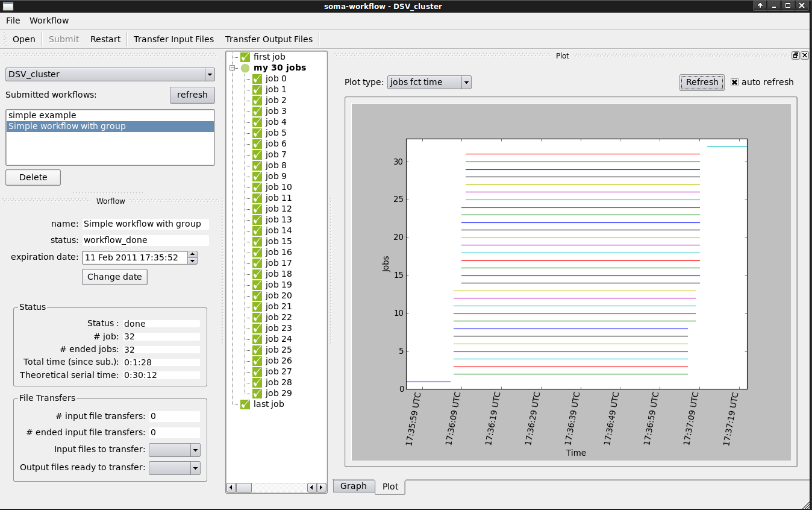Click the window menu icon in title bar
Screen dimensions: 812x510
[8, 6]
